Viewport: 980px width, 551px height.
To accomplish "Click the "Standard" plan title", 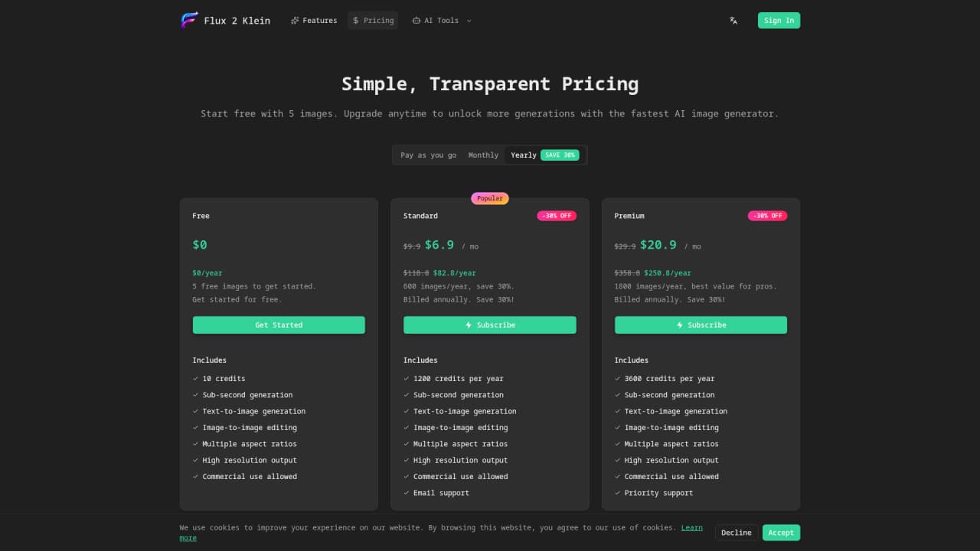I will click(x=420, y=216).
